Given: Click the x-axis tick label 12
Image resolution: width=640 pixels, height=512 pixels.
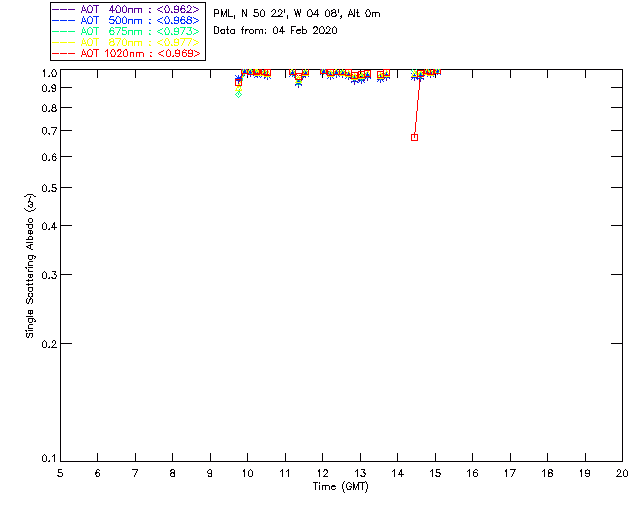Looking at the screenshot, I should (322, 473).
